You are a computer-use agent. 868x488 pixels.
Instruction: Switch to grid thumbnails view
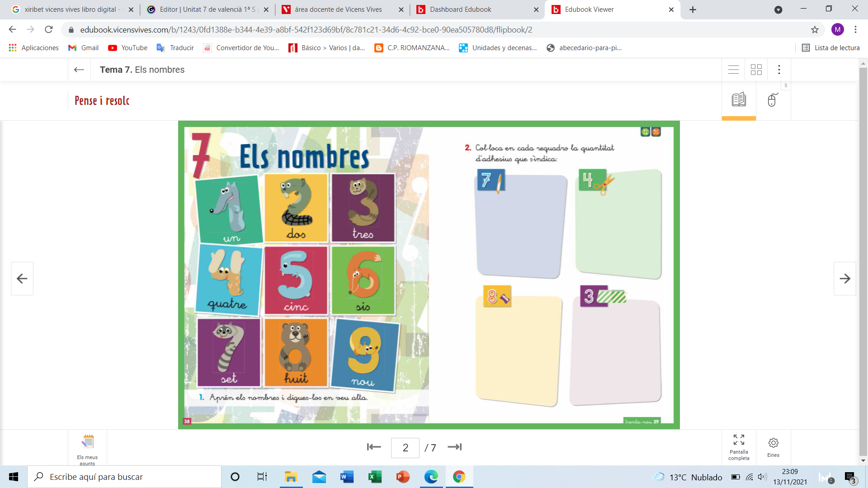pyautogui.click(x=756, y=70)
